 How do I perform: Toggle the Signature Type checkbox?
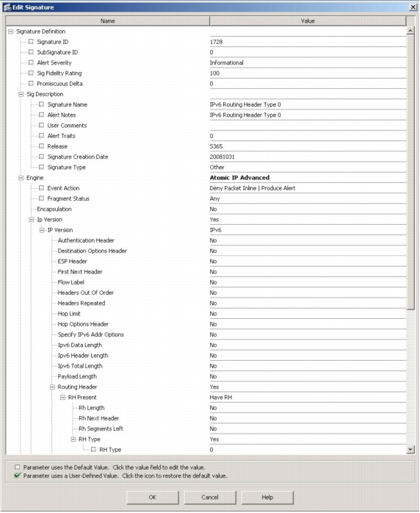pyautogui.click(x=42, y=167)
